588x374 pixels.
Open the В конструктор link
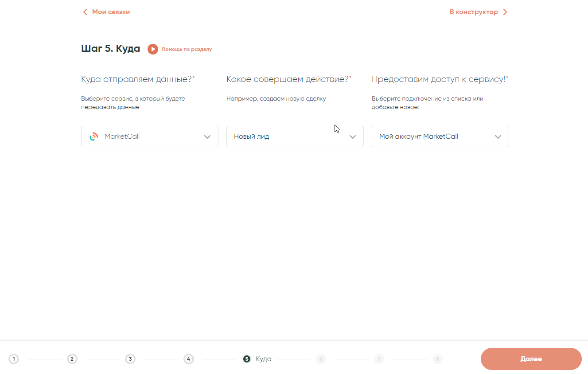(x=473, y=12)
